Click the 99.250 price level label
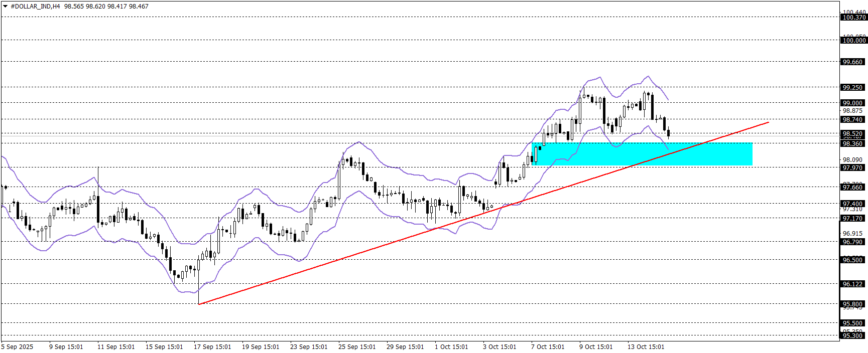Image resolution: width=868 pixels, height=353 pixels. coord(852,87)
